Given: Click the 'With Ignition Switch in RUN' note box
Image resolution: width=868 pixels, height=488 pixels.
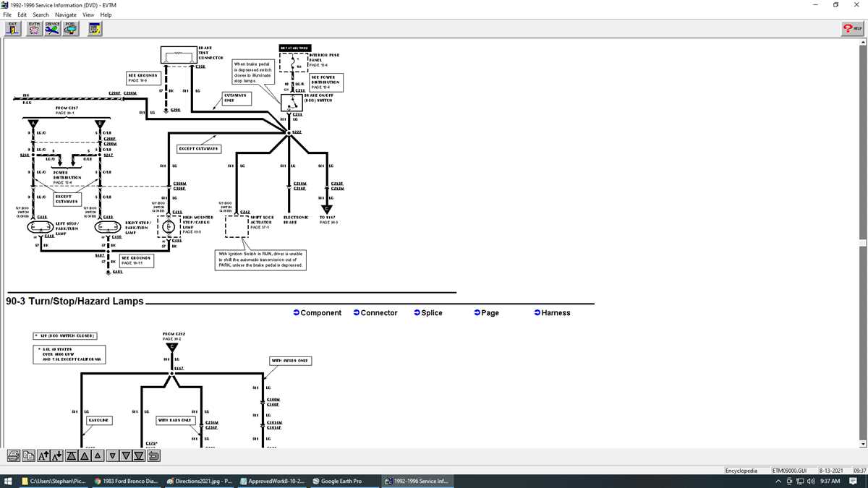Looking at the screenshot, I should pos(261,260).
